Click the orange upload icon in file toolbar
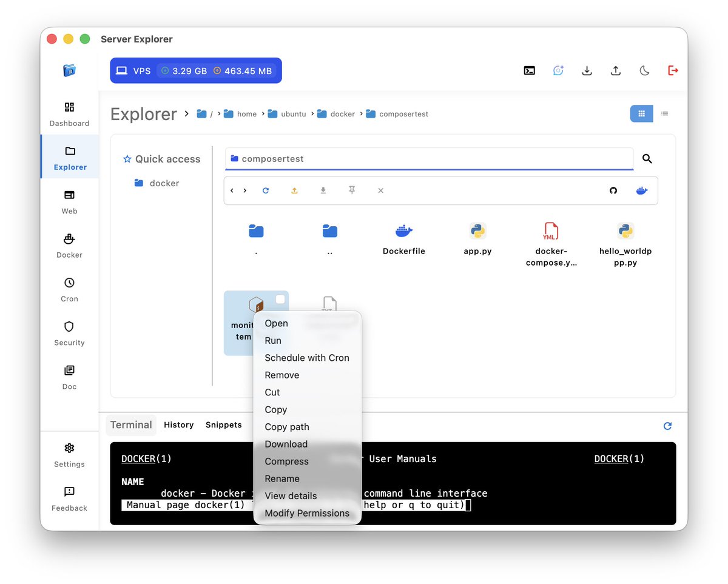The height and width of the screenshot is (584, 728). coord(294,190)
